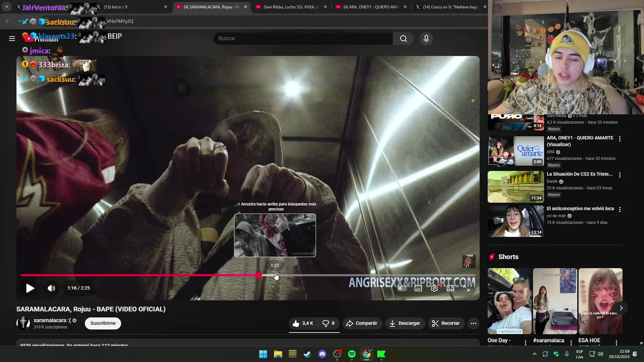Click the saramalacara channel avatar
This screenshot has width=644, height=362.
tap(23, 323)
